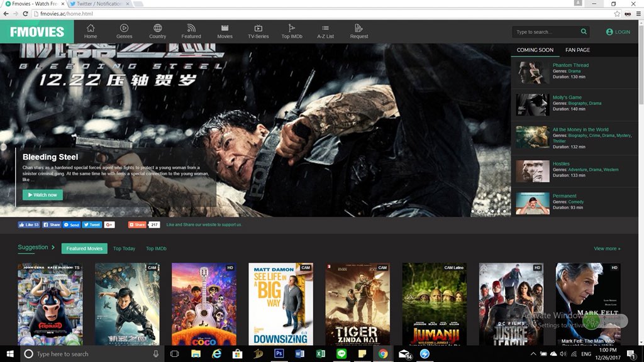Open the Molly's Game link
The image size is (644, 362).
[x=567, y=97]
